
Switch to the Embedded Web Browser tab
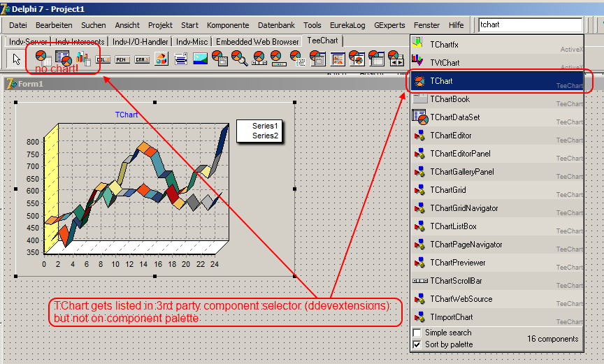[257, 41]
